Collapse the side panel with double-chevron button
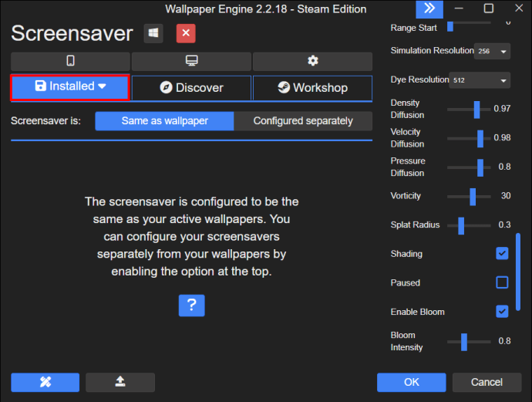Screen dimensions: 532x402 [429, 8]
